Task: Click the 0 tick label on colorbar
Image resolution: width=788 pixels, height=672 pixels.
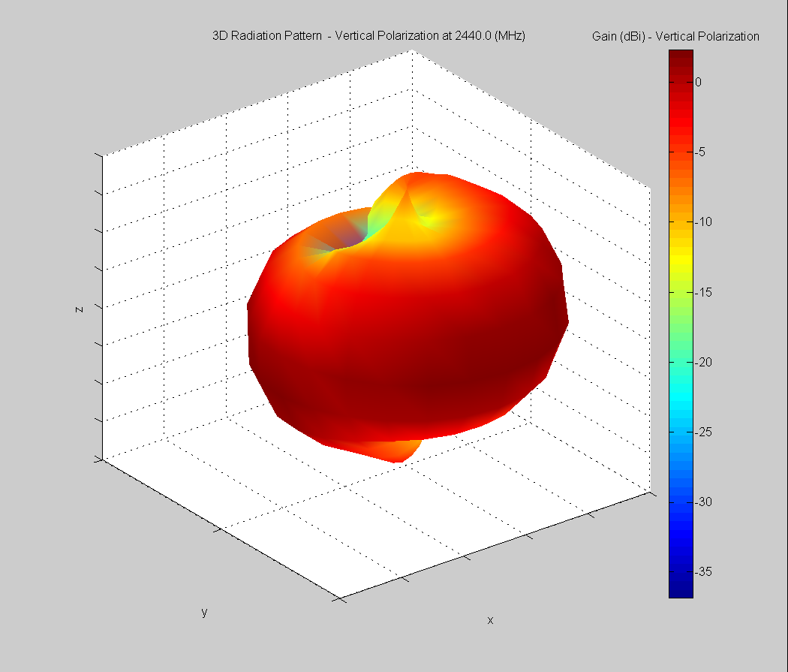Action: pyautogui.click(x=699, y=82)
